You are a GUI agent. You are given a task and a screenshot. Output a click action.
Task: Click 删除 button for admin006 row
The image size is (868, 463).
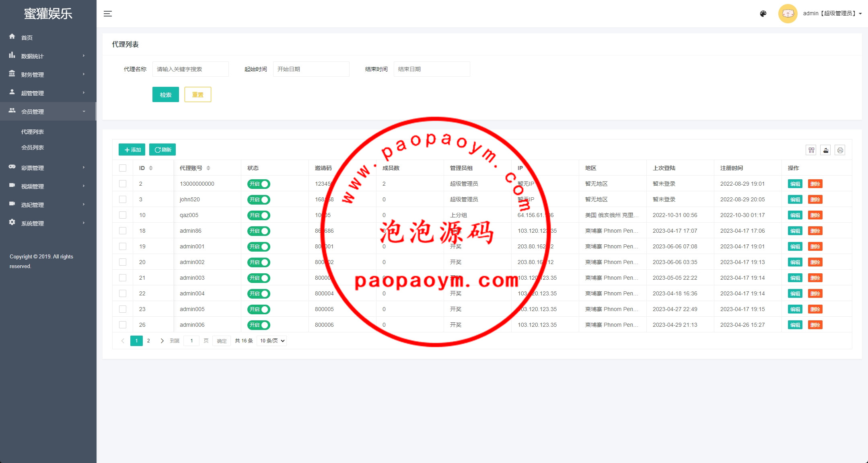[815, 325]
